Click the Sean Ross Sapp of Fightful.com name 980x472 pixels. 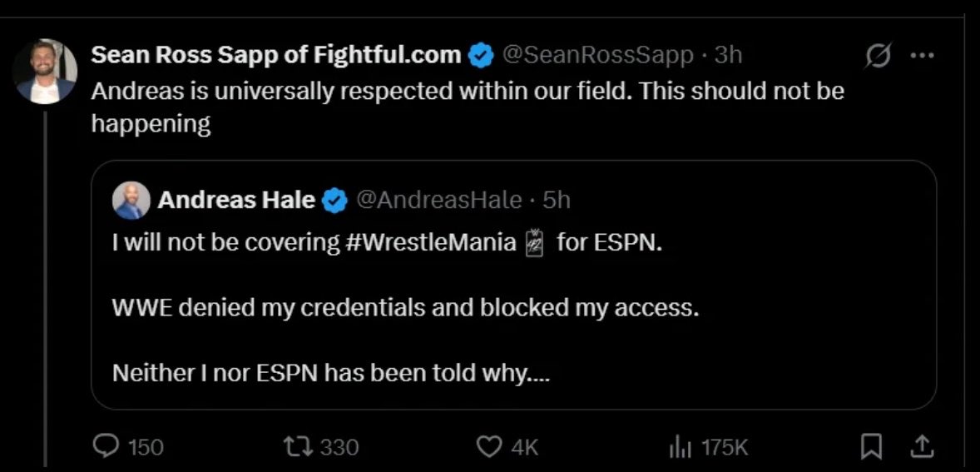(276, 56)
